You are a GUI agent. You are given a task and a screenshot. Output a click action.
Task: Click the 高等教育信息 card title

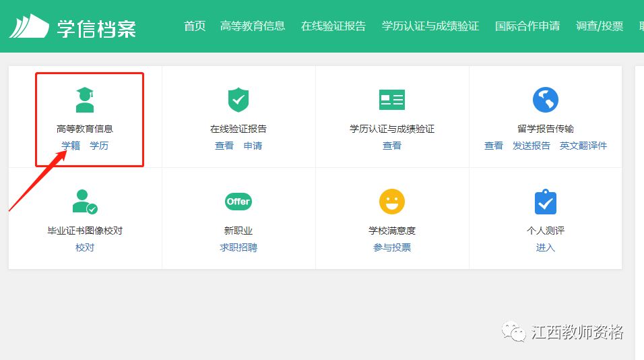(85, 129)
